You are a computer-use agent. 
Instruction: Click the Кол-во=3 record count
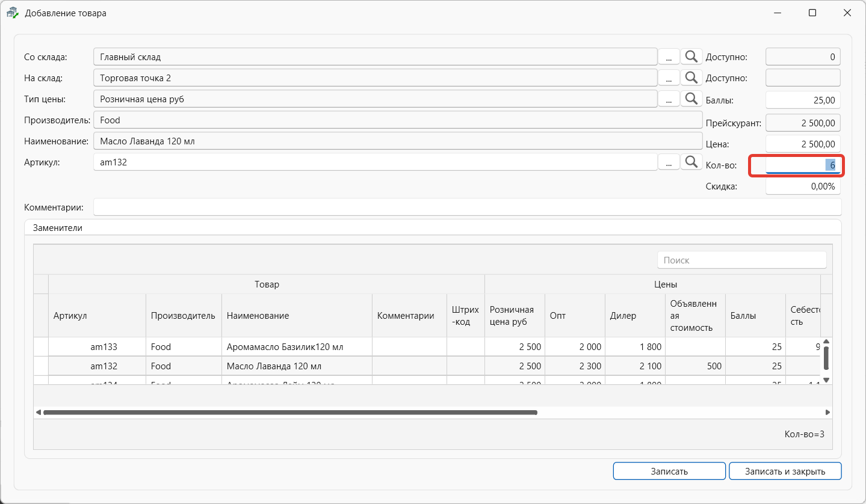point(804,434)
